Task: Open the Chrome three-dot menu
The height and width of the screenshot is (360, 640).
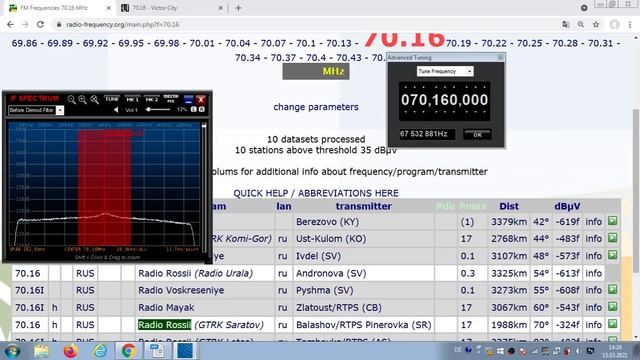Action: (x=630, y=24)
